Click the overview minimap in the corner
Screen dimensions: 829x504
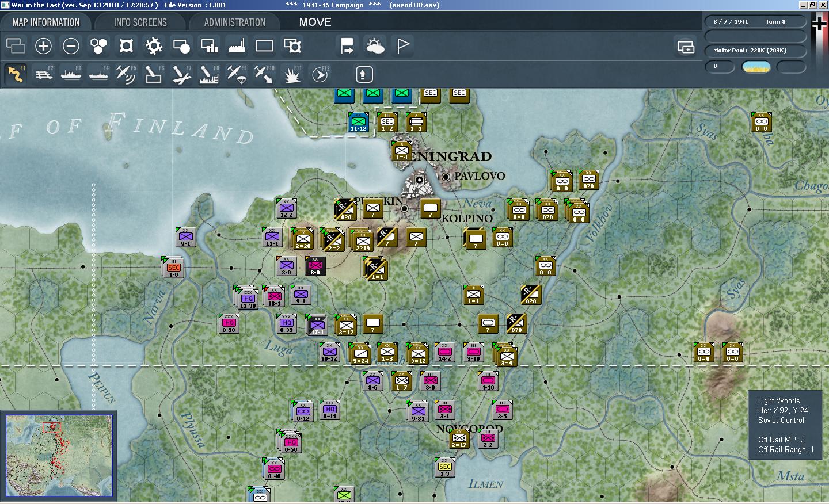[x=59, y=456]
